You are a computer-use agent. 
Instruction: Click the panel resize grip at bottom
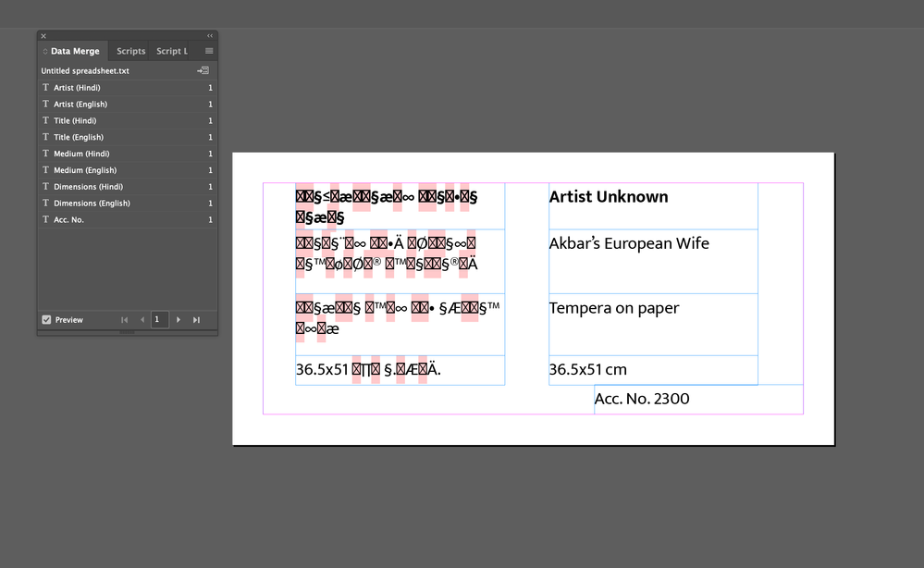(128, 332)
